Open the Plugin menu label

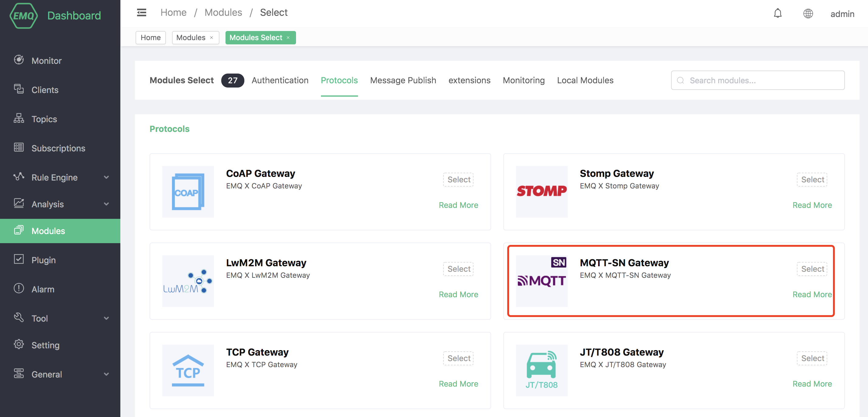pyautogui.click(x=43, y=260)
